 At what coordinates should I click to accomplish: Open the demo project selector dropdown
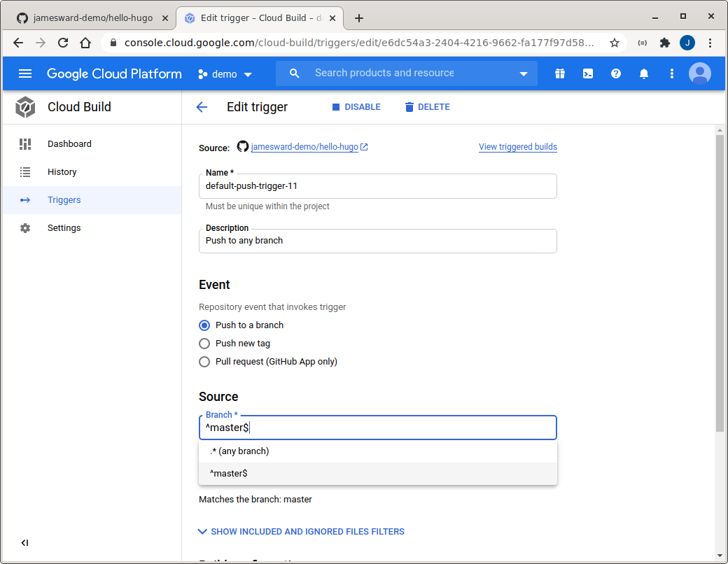click(x=225, y=74)
